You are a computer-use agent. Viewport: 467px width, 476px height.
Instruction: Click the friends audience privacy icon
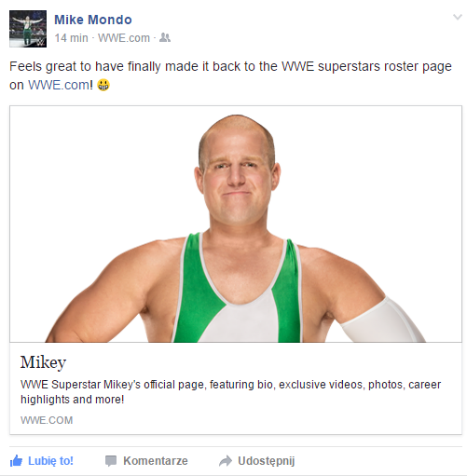[165, 38]
